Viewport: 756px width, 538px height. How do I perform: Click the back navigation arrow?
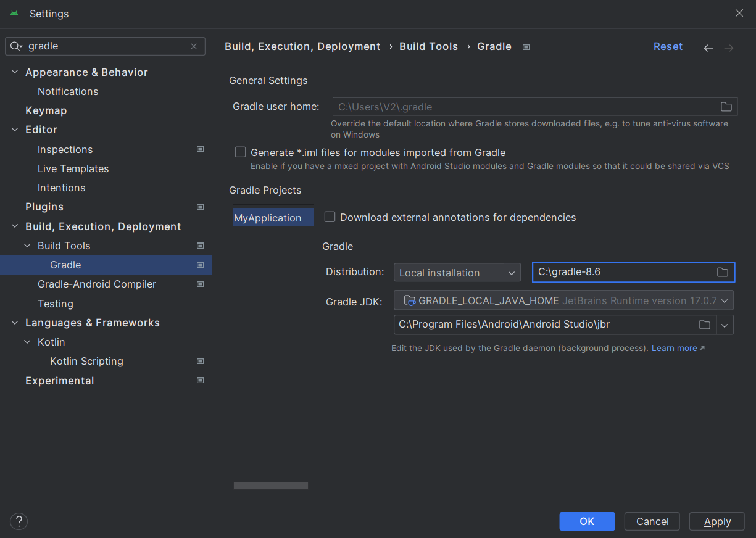pyautogui.click(x=708, y=48)
